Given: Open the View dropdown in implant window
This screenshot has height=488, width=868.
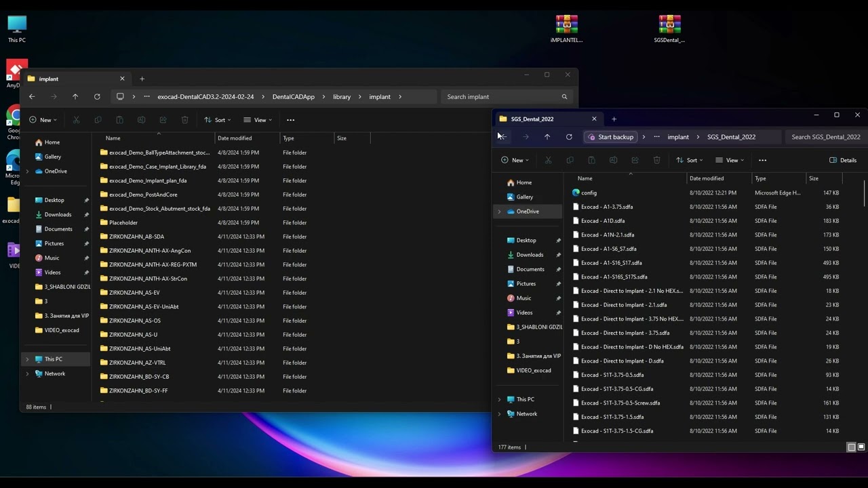Looking at the screenshot, I should point(257,120).
